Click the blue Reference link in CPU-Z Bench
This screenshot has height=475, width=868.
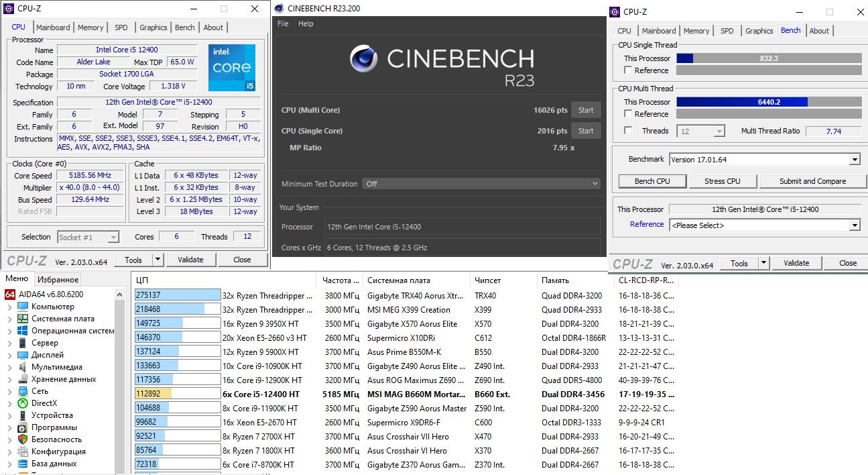647,224
